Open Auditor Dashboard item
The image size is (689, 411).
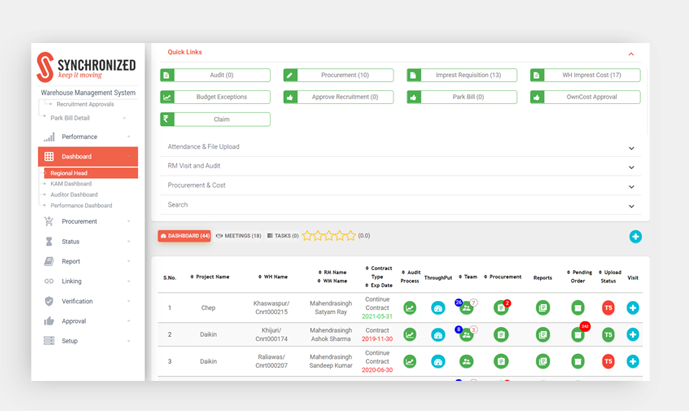point(74,195)
